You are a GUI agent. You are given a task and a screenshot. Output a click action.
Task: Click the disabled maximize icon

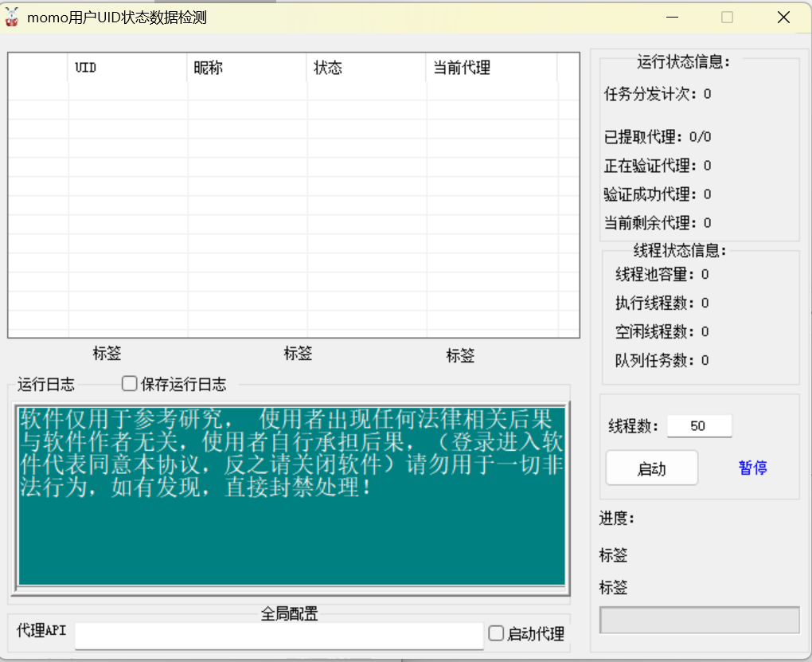pos(727,17)
